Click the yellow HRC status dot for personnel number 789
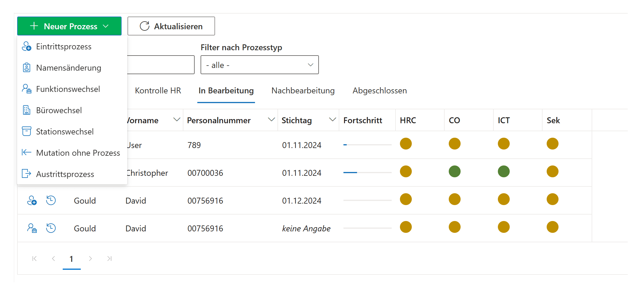 [406, 144]
